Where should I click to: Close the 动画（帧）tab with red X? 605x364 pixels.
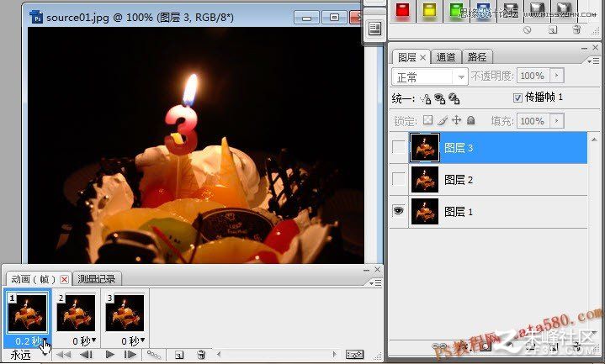pyautogui.click(x=65, y=279)
